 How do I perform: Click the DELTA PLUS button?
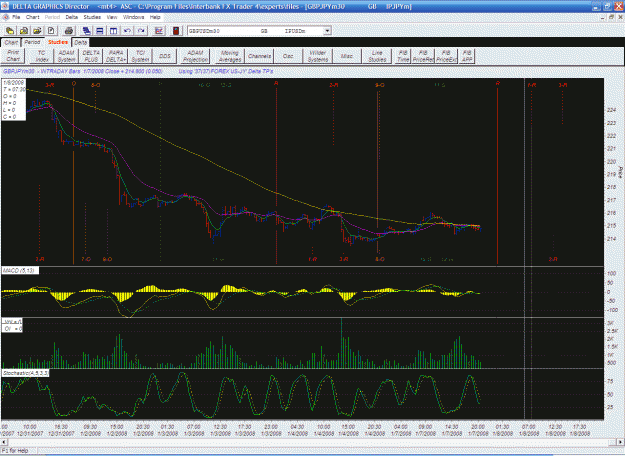point(91,56)
